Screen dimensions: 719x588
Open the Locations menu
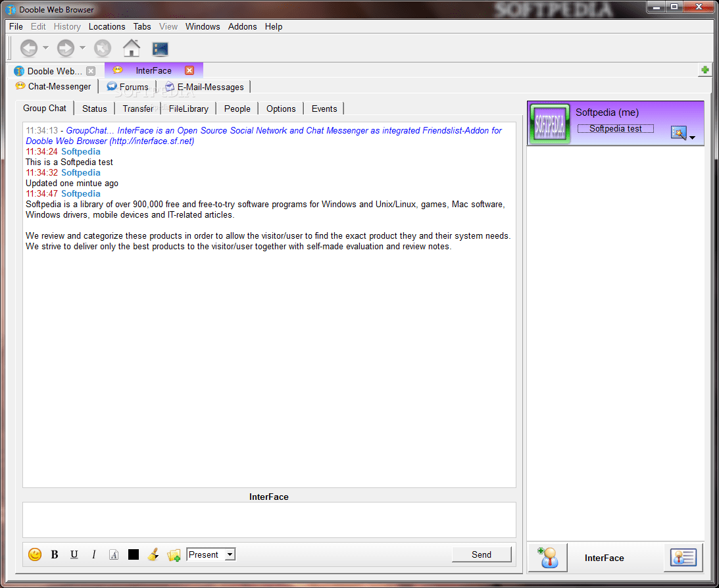(x=107, y=26)
